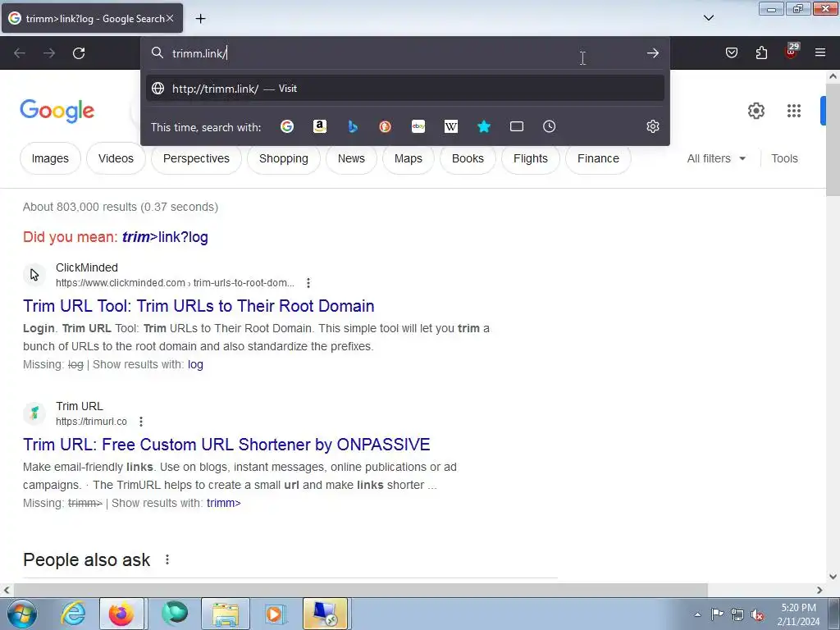Open the Firefox application menu
840x630 pixels.
point(820,52)
